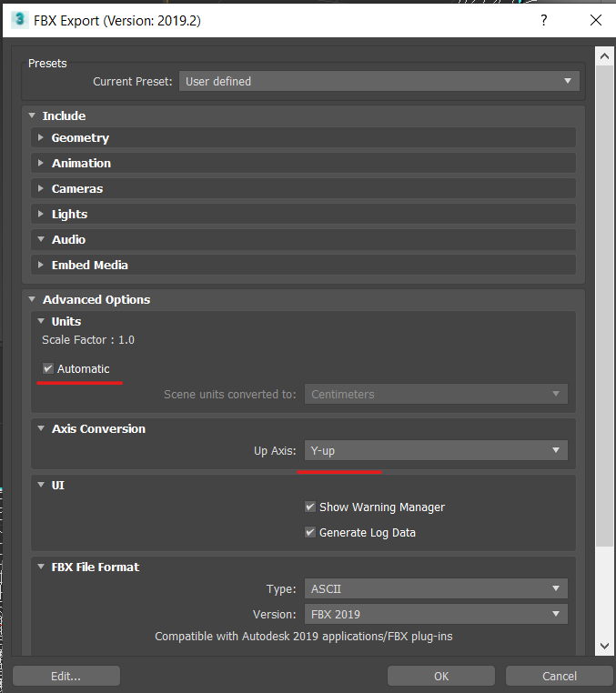The width and height of the screenshot is (616, 693).
Task: Expand the Animation section
Action: pos(81,164)
